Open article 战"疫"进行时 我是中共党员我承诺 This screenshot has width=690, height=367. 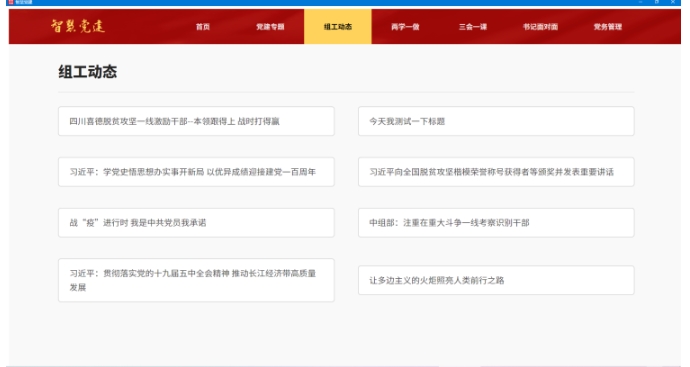pyautogui.click(x=196, y=223)
